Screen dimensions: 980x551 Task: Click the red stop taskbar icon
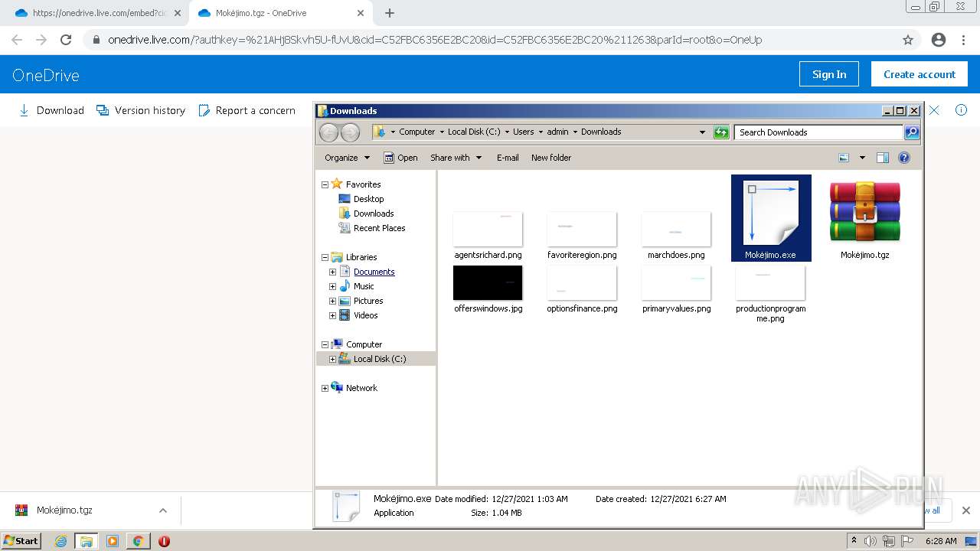click(164, 541)
